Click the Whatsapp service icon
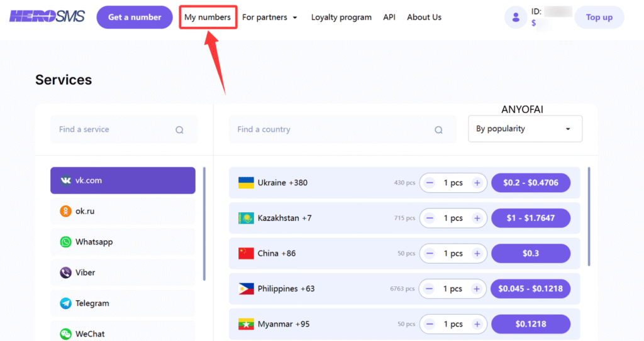Screen dimensions: 644x341 pos(65,242)
